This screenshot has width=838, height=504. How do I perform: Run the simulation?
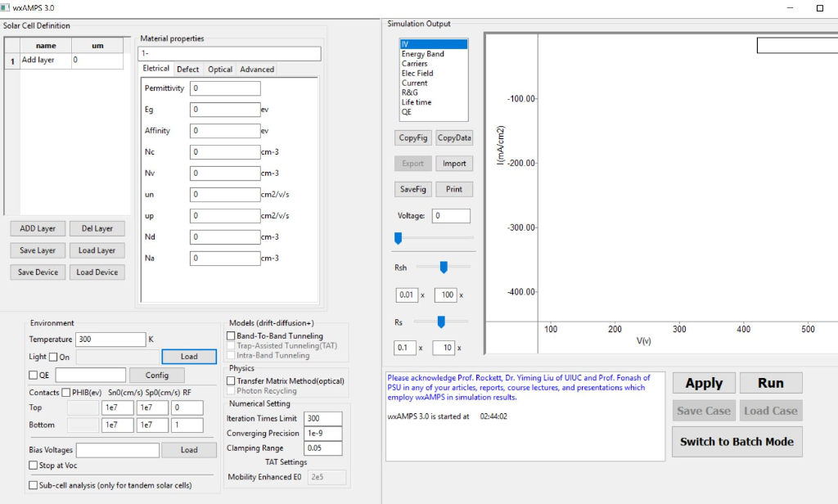click(x=770, y=382)
